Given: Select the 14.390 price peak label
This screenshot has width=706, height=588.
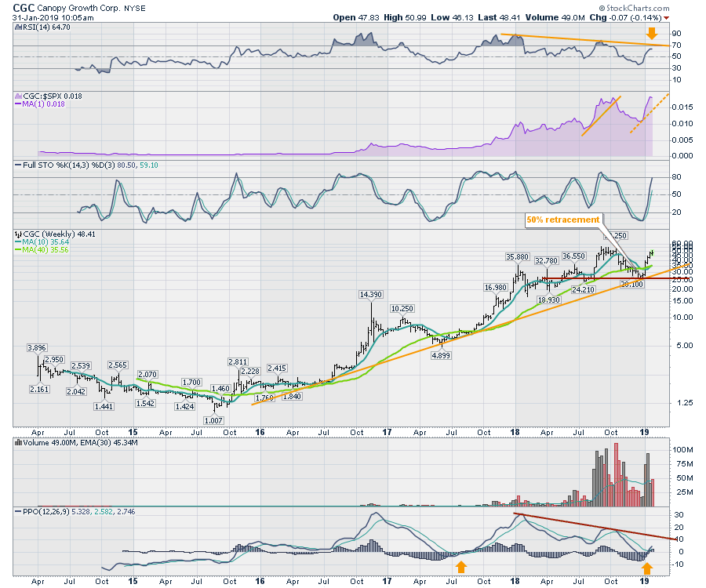Looking at the screenshot, I should pos(371,294).
